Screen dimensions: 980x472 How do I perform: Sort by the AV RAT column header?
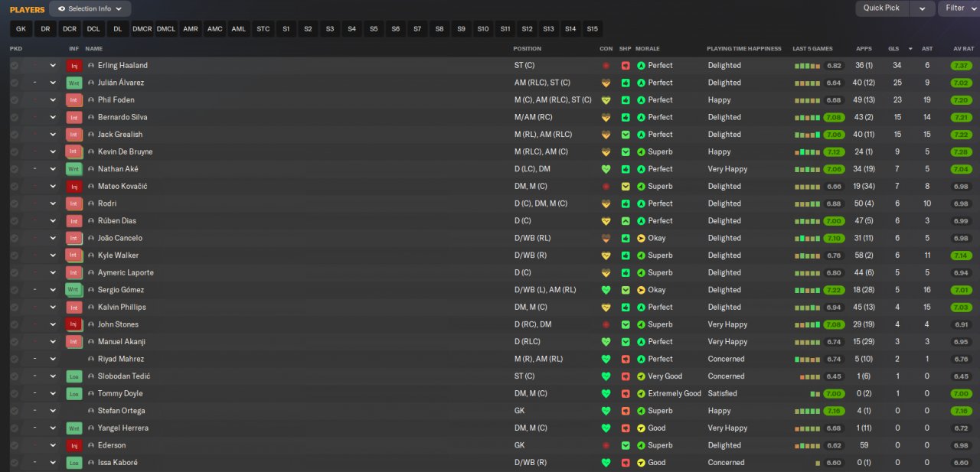(x=963, y=49)
